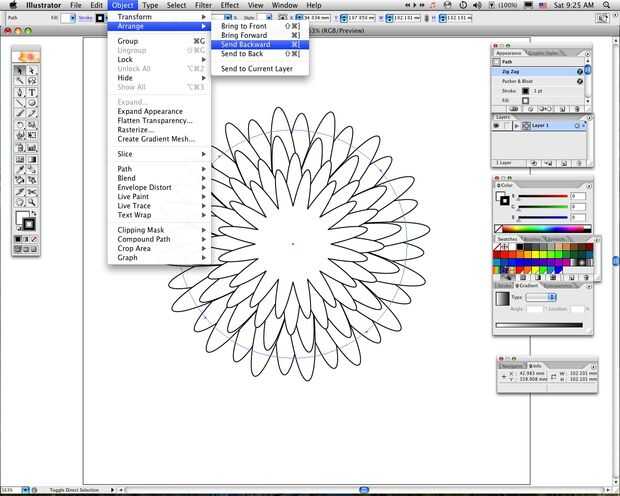620x496 pixels.
Task: Click Flatten Transparency option
Action: pyautogui.click(x=160, y=120)
